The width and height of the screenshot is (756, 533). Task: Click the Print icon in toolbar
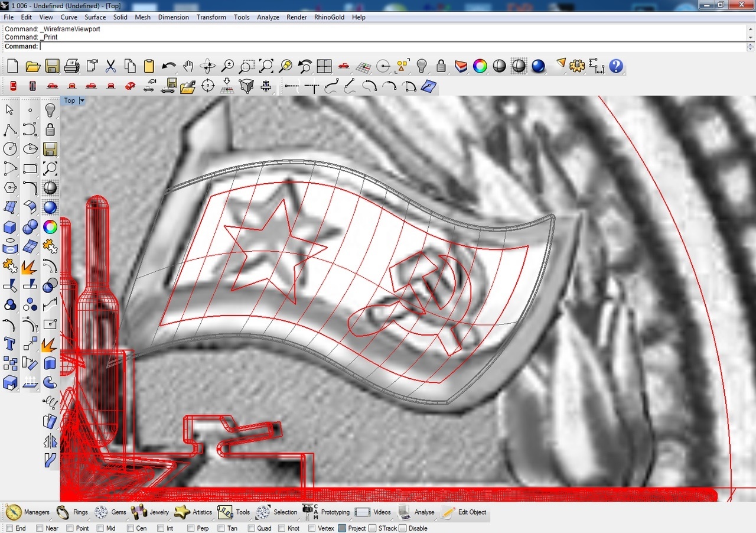point(71,66)
